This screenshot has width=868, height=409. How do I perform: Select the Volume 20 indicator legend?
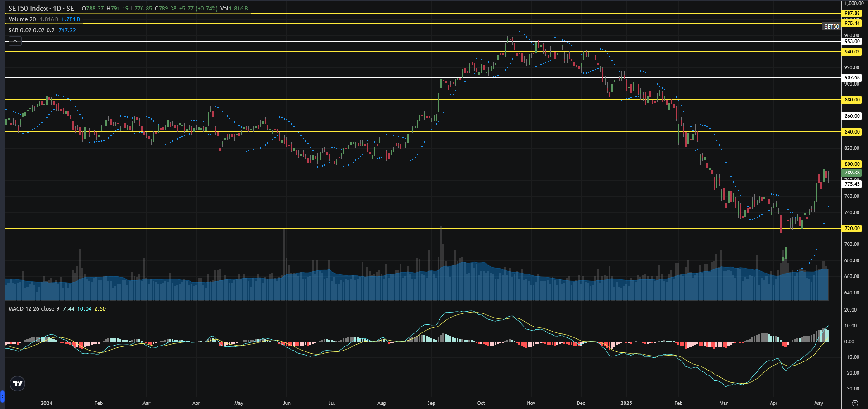tap(22, 19)
